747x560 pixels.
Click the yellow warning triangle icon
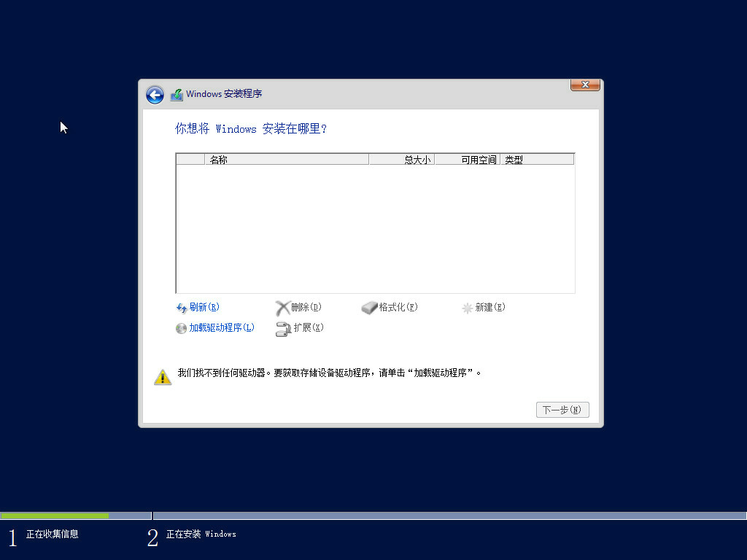163,377
